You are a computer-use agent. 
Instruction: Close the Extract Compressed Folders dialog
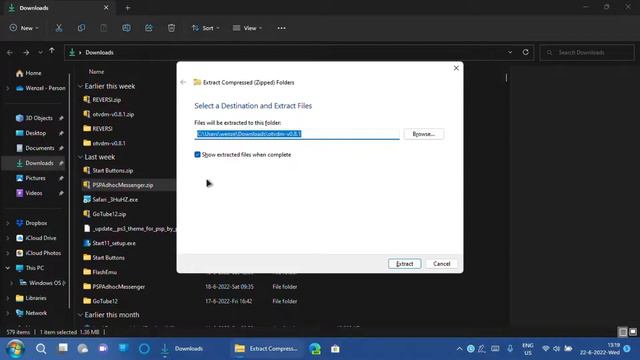[x=456, y=68]
